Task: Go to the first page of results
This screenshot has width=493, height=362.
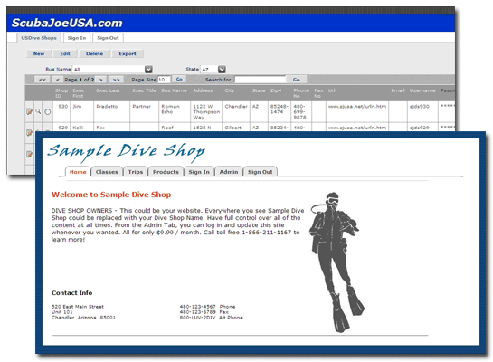Action: pos(42,80)
